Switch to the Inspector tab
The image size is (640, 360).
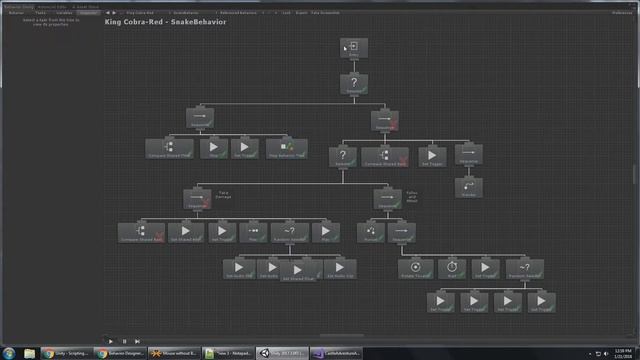click(x=88, y=13)
